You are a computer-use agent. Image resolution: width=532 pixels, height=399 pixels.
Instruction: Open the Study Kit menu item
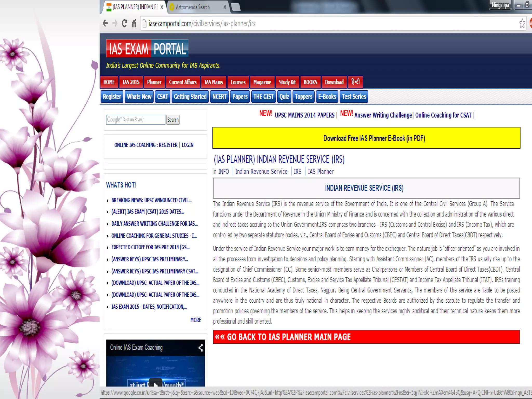coord(287,82)
